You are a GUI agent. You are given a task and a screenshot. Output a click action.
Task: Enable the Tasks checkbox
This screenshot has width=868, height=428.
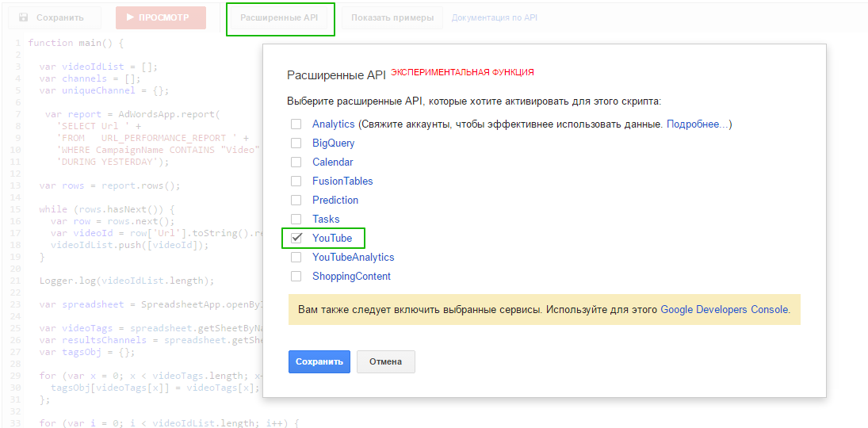click(296, 220)
